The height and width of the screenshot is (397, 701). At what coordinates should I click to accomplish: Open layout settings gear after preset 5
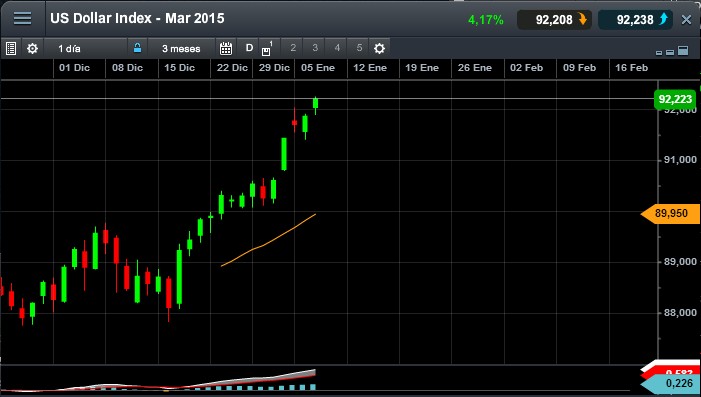click(379, 48)
